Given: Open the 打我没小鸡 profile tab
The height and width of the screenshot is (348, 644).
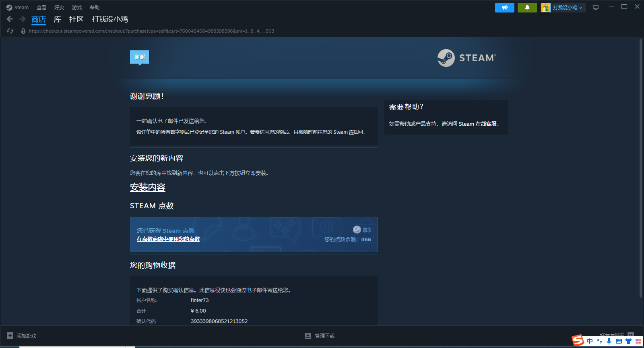Looking at the screenshot, I should coord(110,19).
